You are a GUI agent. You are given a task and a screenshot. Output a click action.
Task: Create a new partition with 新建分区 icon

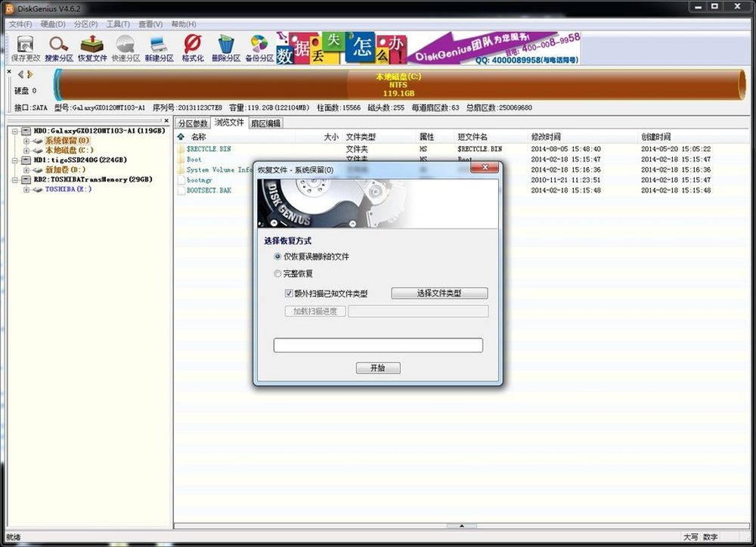(159, 48)
